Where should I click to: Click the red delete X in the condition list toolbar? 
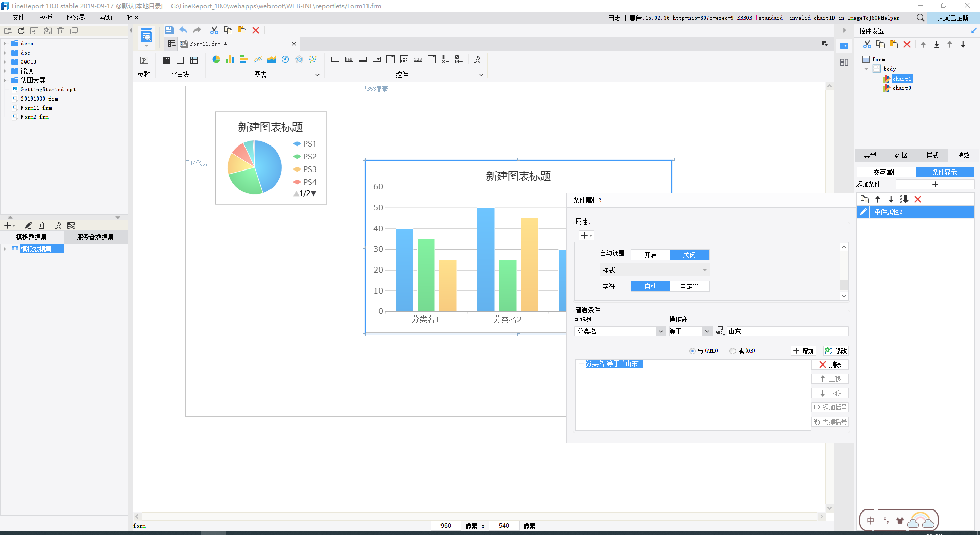pos(918,199)
